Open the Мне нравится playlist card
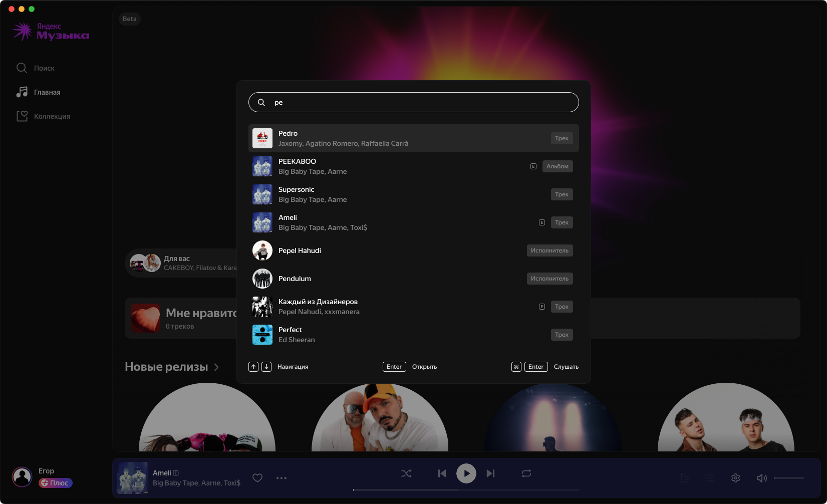 click(181, 319)
